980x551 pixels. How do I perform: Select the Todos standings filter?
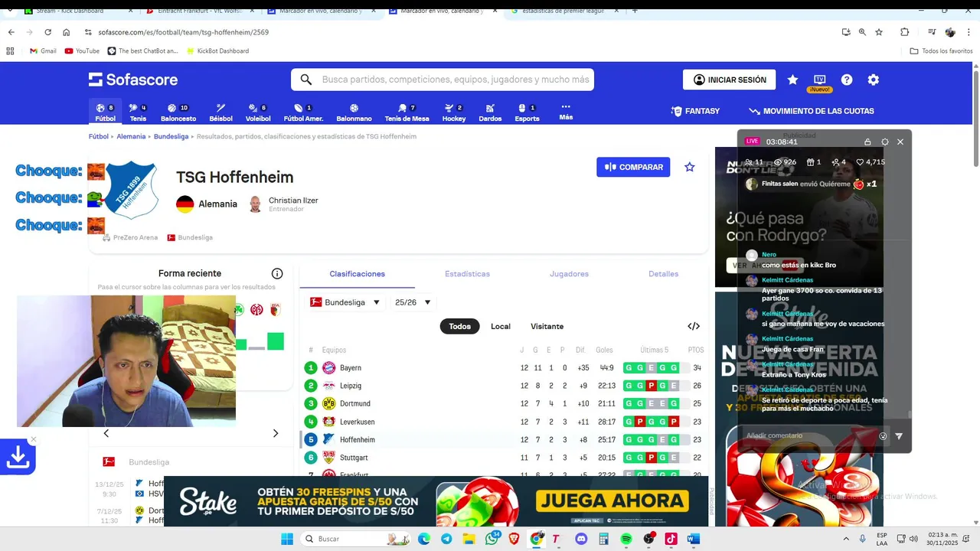[x=460, y=326]
